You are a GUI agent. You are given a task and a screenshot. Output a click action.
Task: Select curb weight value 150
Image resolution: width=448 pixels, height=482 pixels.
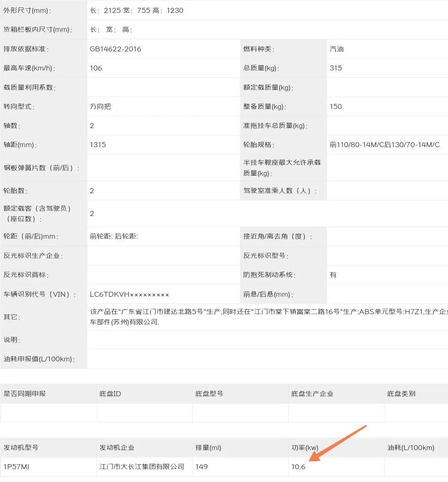coord(336,107)
